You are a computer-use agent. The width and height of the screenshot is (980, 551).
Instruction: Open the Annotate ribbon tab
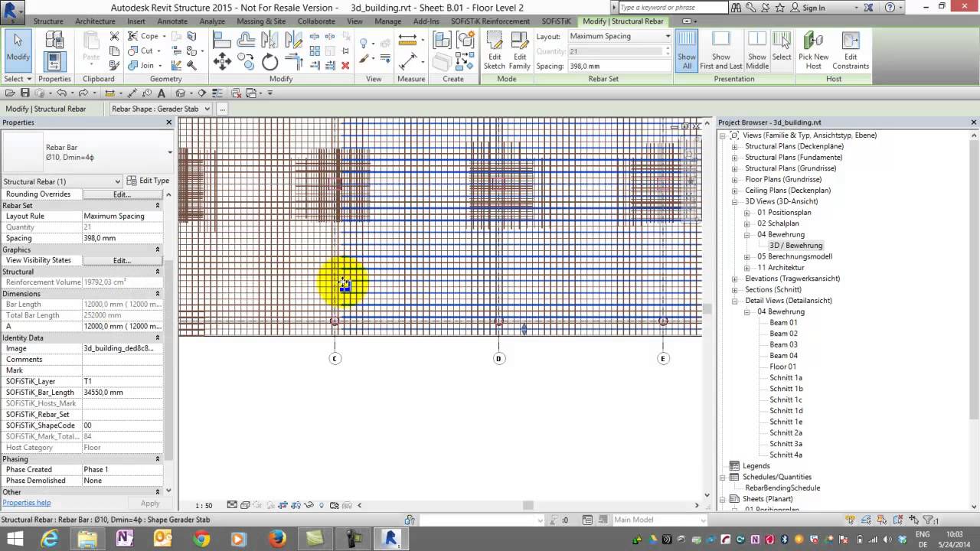[x=172, y=21]
